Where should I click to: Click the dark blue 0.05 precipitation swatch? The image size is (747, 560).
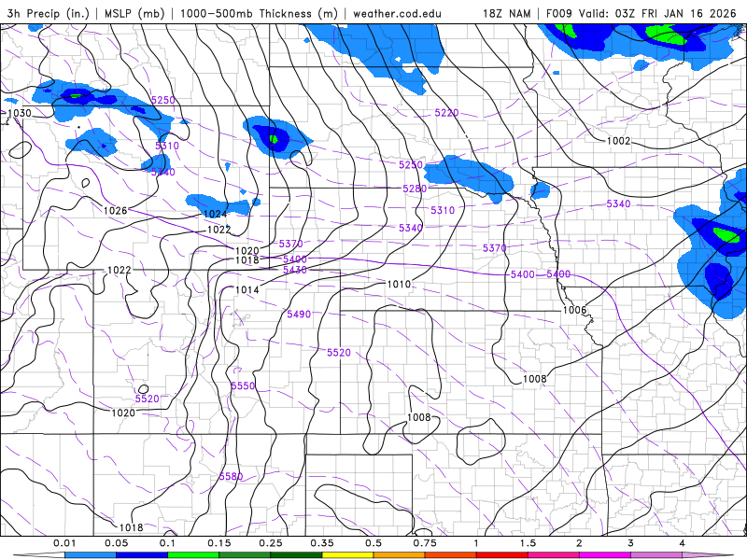pos(142,555)
